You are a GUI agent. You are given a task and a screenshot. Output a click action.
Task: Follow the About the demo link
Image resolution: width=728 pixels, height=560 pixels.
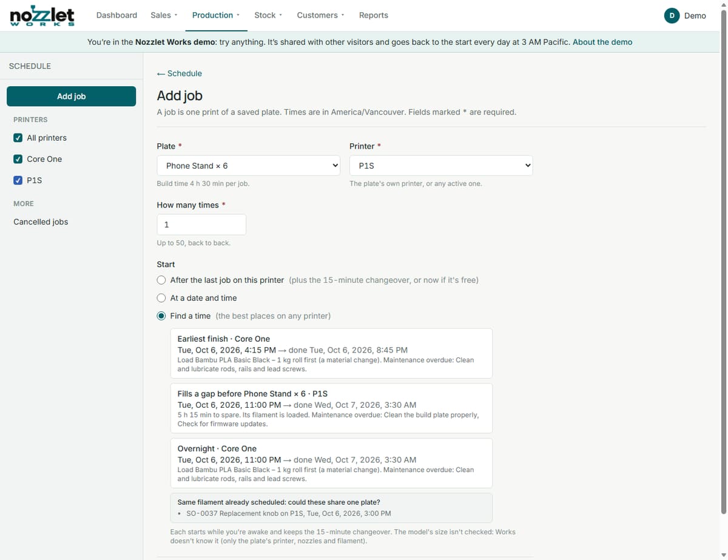point(602,42)
